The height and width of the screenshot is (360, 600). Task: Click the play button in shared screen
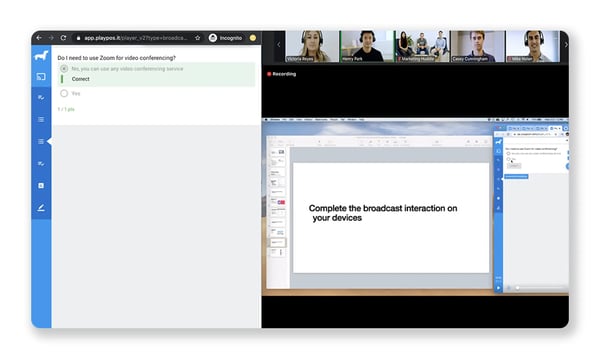click(x=498, y=288)
